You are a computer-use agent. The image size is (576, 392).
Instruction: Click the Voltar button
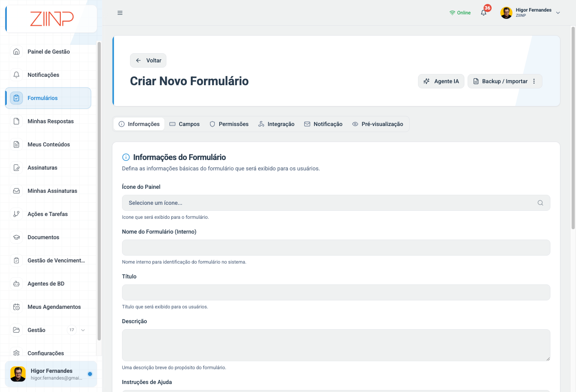(148, 60)
